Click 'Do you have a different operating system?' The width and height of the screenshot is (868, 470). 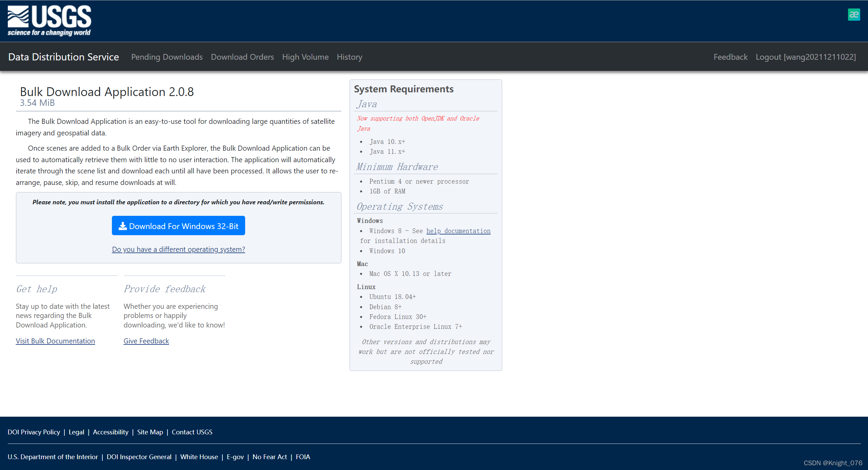click(178, 249)
